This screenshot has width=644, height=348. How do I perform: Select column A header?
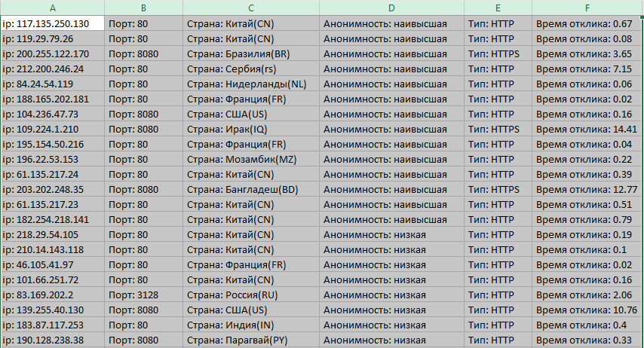52,8
